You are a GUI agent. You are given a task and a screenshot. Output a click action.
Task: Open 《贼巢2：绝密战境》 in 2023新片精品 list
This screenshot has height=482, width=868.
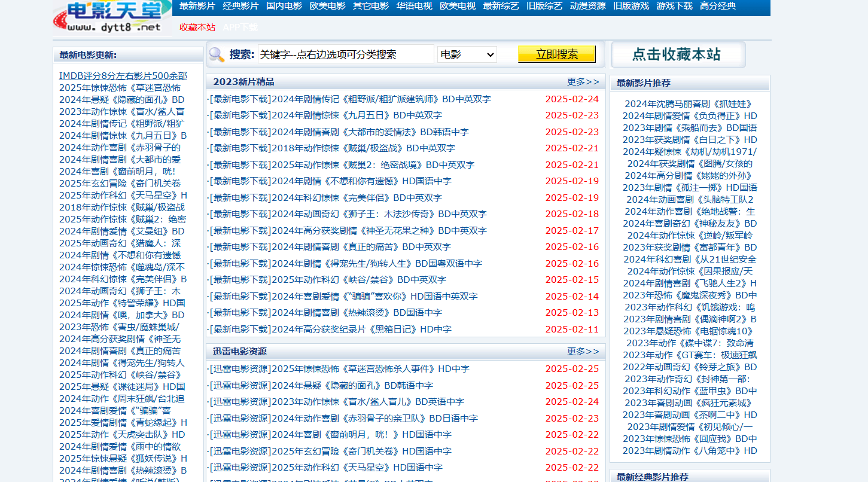[373, 164]
